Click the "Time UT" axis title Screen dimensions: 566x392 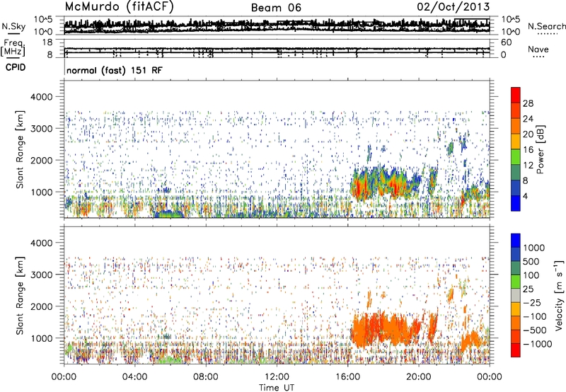coord(277,388)
